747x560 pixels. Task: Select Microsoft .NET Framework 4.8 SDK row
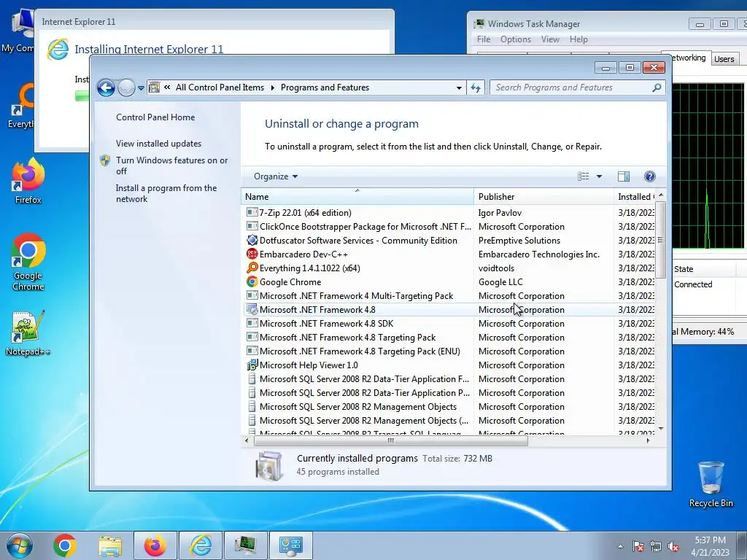449,323
